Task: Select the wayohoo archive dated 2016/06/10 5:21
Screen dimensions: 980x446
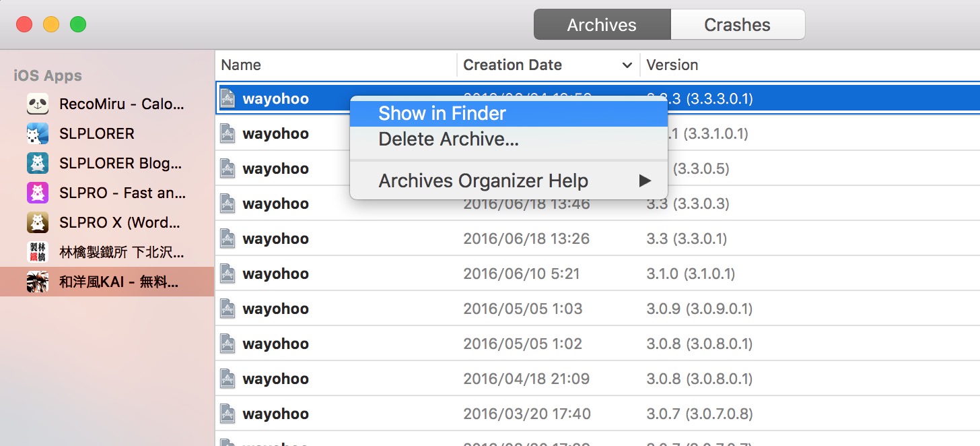Action: coord(598,274)
